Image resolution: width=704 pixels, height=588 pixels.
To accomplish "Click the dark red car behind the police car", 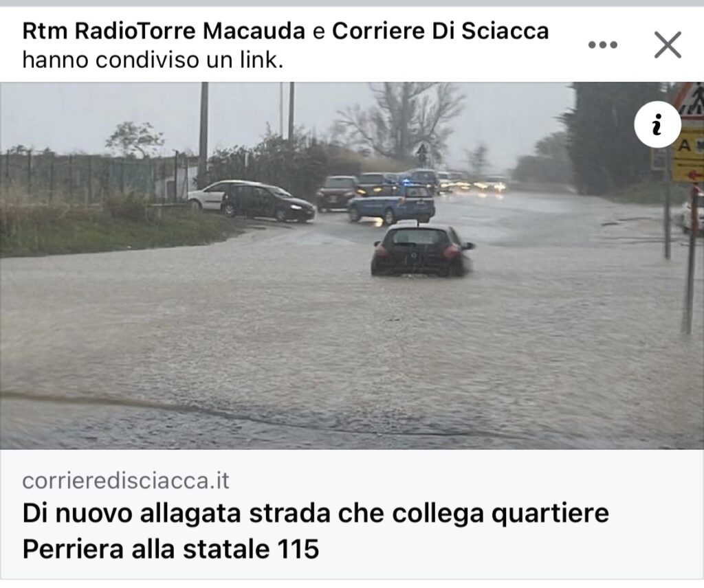I will tap(335, 193).
